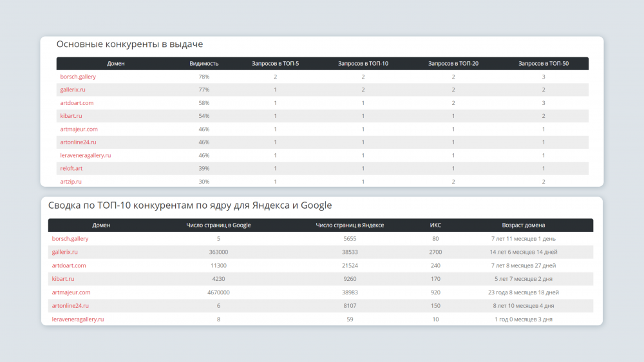Viewport: 644px width, 362px height.
Task: Select the 4230 Google pages value
Action: coord(218,279)
